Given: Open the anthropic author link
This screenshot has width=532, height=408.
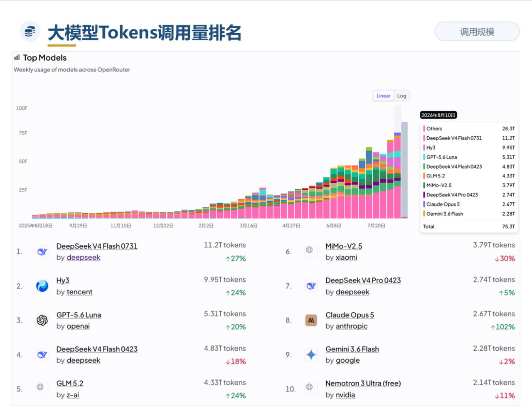Looking at the screenshot, I should click(x=352, y=326).
